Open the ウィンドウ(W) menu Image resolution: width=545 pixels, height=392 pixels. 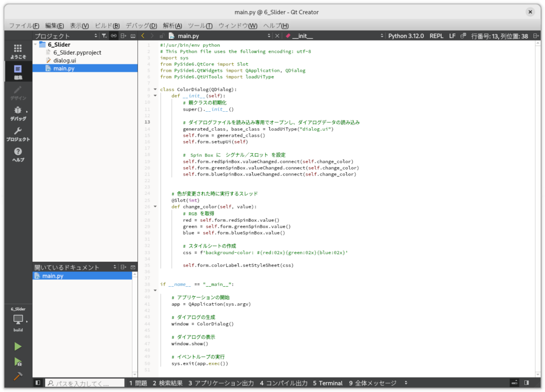[238, 26]
